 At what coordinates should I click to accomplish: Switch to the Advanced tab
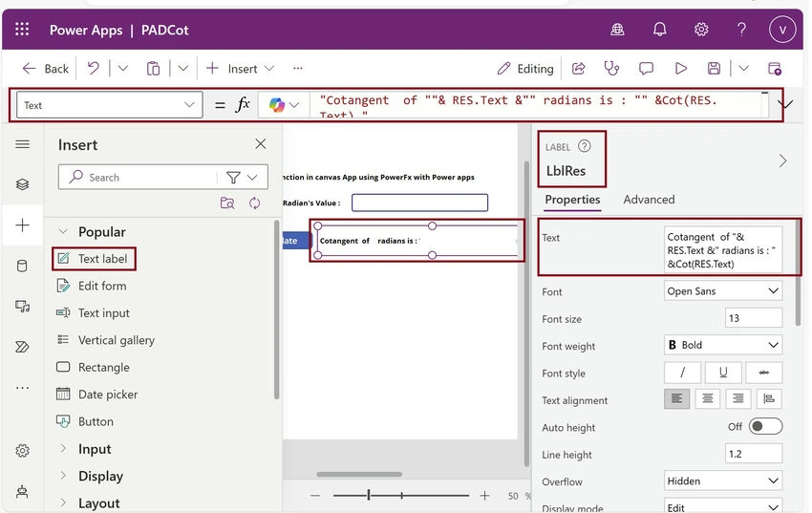point(649,200)
